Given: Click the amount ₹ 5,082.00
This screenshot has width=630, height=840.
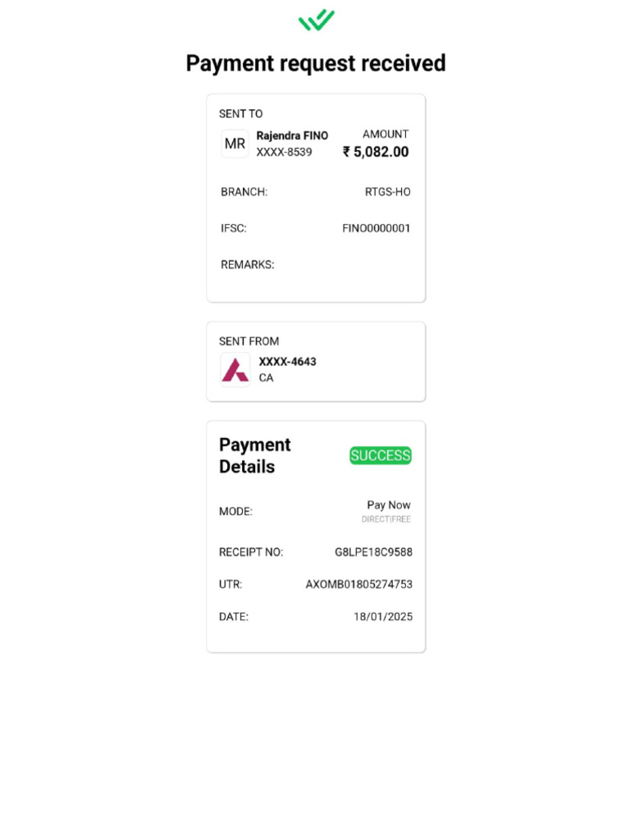Looking at the screenshot, I should click(x=376, y=152).
